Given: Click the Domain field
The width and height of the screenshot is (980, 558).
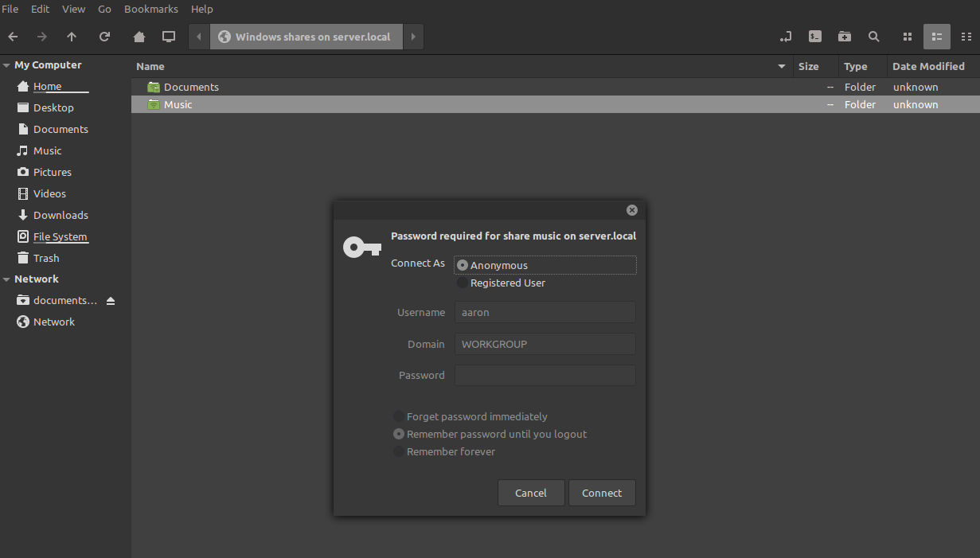Looking at the screenshot, I should (545, 344).
